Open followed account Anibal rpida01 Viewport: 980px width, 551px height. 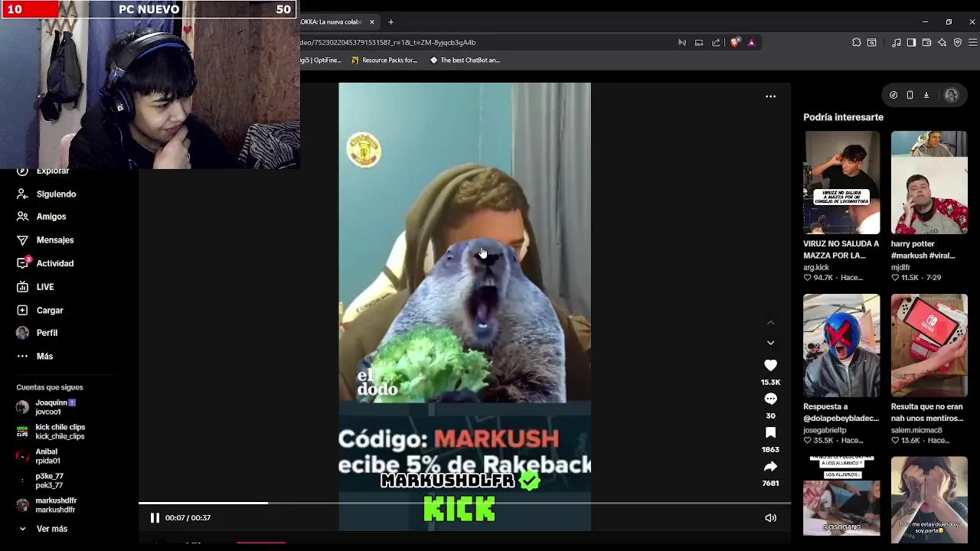38,456
